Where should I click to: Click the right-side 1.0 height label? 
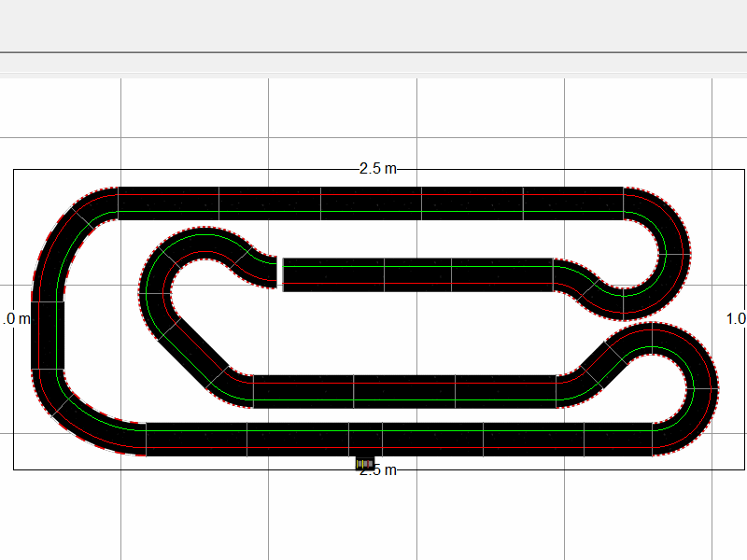[x=735, y=319]
